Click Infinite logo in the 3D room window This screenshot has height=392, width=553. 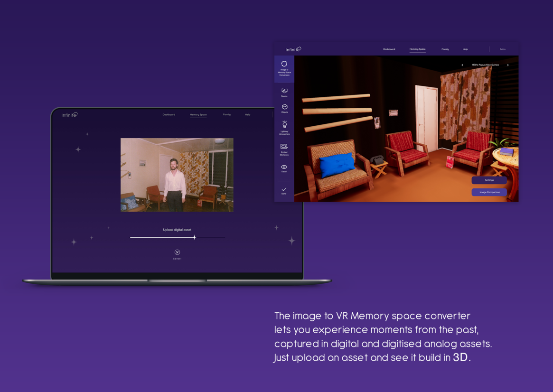point(293,49)
